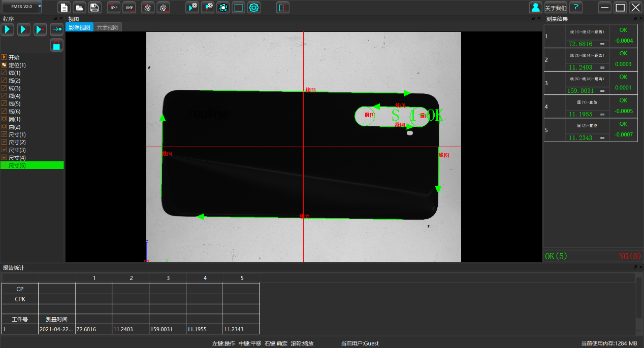Viewport: 644px width, 348px height.
Task: Click the 关于我们 button
Action: [556, 8]
